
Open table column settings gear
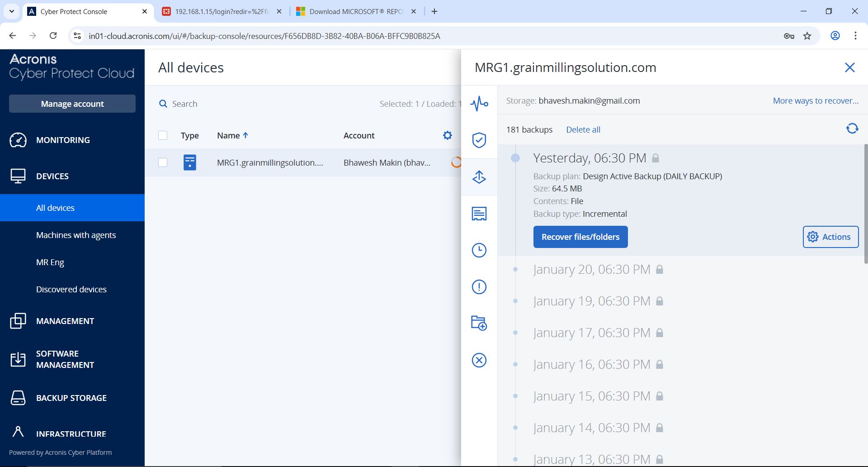coord(448,135)
